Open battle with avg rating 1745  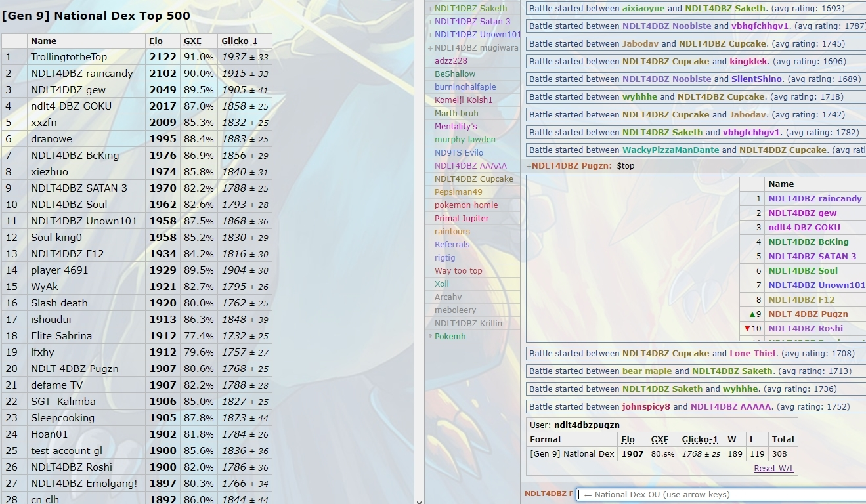tap(696, 44)
